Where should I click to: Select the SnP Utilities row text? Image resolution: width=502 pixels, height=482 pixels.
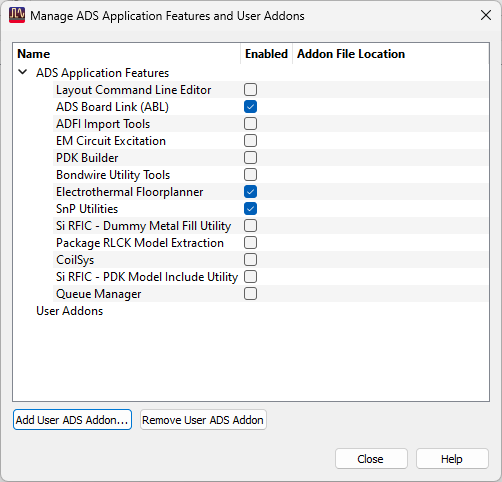(87, 209)
